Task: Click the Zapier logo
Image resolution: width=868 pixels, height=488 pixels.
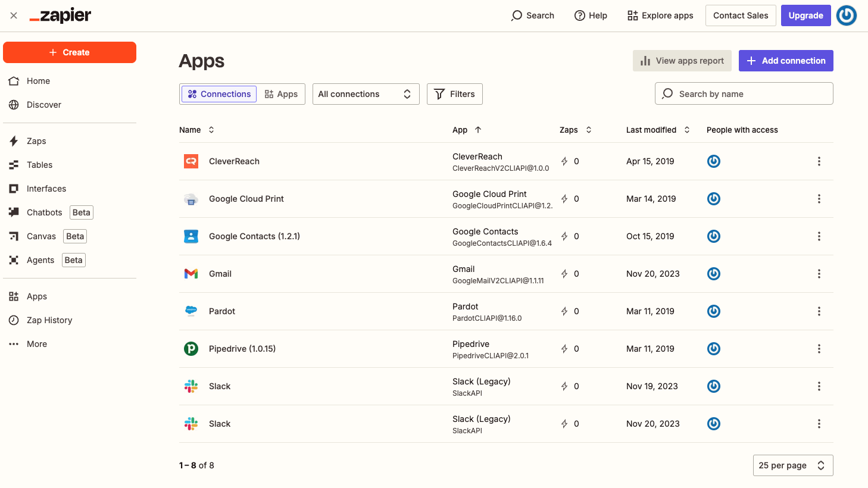Action: (60, 15)
